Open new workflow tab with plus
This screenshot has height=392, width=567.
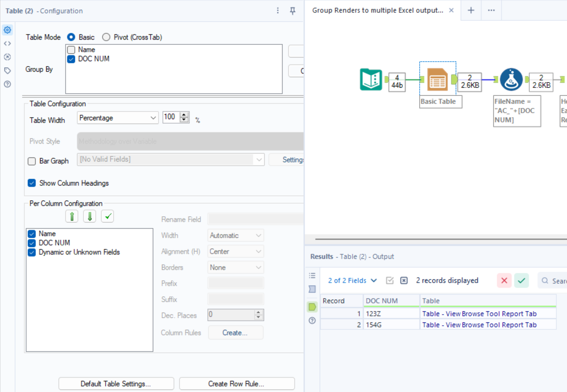(x=471, y=10)
